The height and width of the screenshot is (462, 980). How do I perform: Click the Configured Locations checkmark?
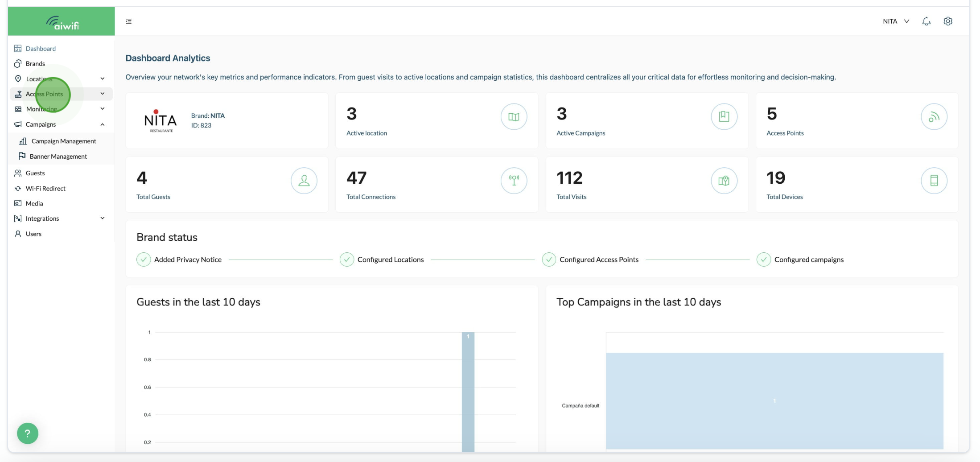[346, 260]
